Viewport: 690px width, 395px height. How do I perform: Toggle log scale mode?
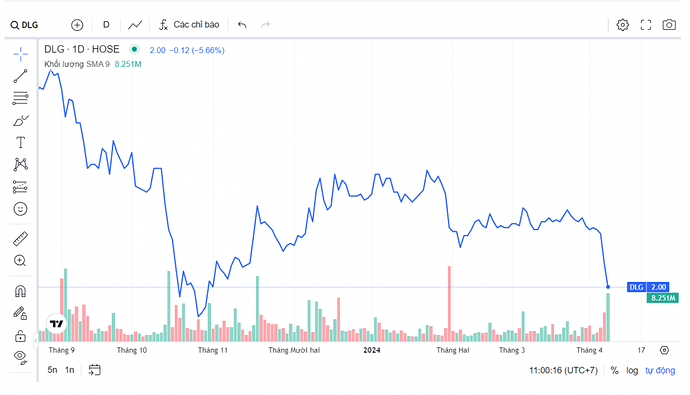(x=632, y=370)
